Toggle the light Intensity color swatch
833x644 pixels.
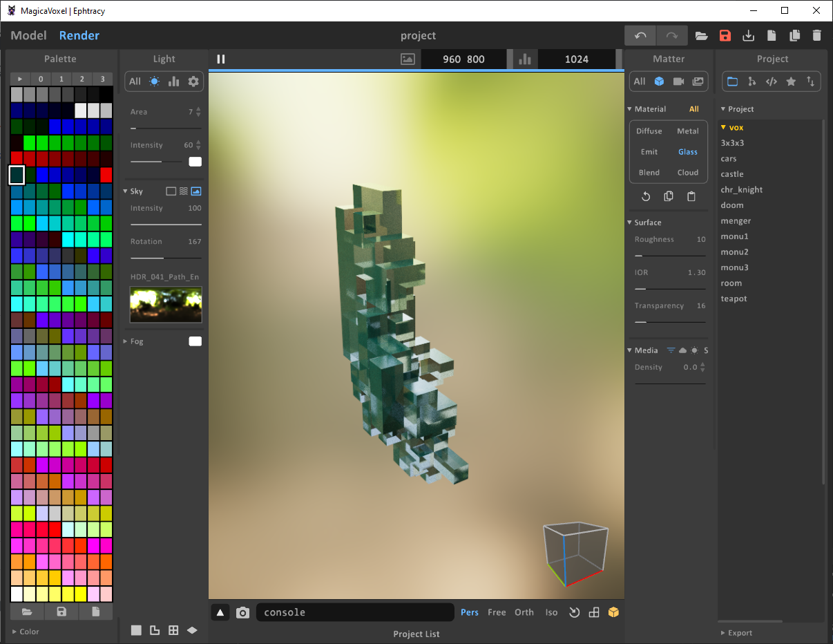(x=195, y=162)
